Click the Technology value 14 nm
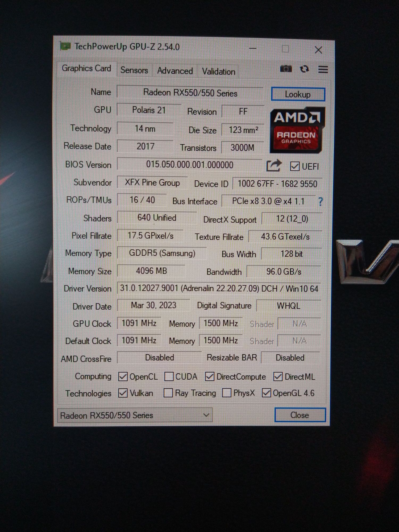This screenshot has height=532, width=399. 145,129
